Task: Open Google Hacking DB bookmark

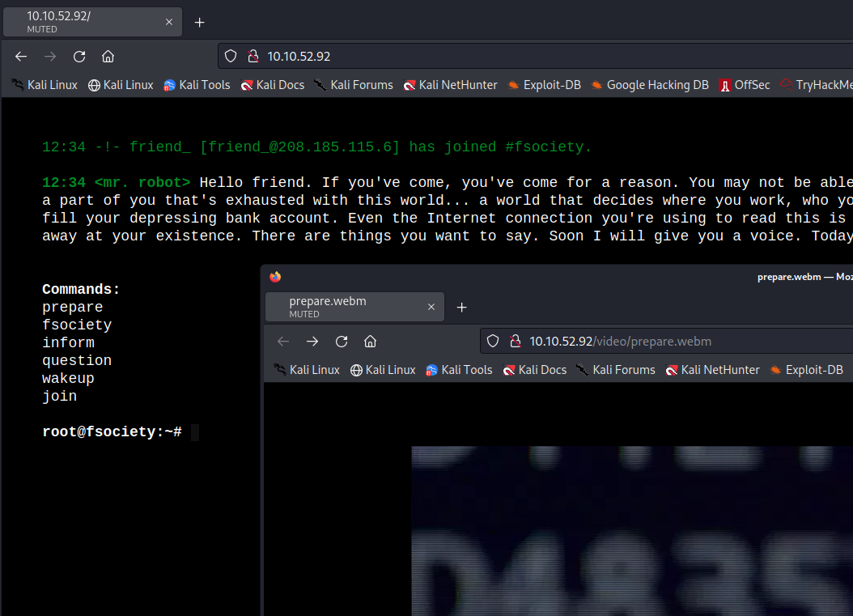Action: click(649, 85)
